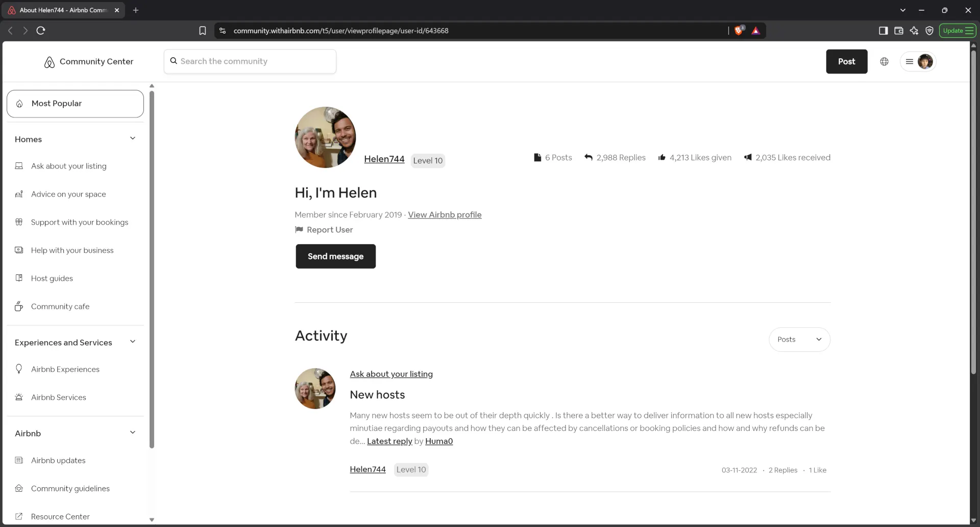Open View Airbnb profile link
The image size is (980, 527).
445,215
